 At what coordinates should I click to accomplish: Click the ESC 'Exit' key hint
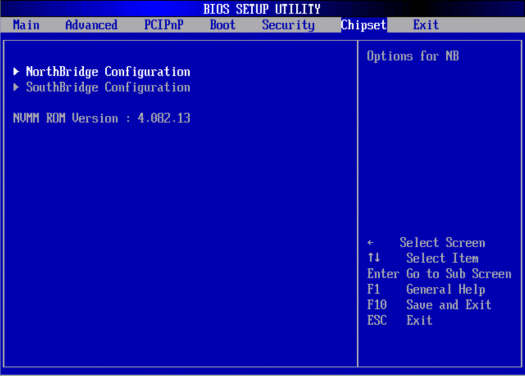click(419, 320)
